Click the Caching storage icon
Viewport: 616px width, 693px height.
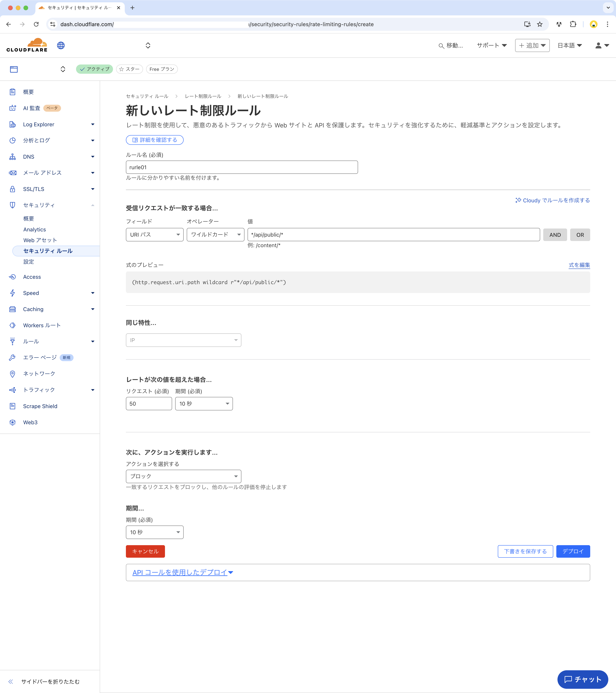(x=13, y=309)
